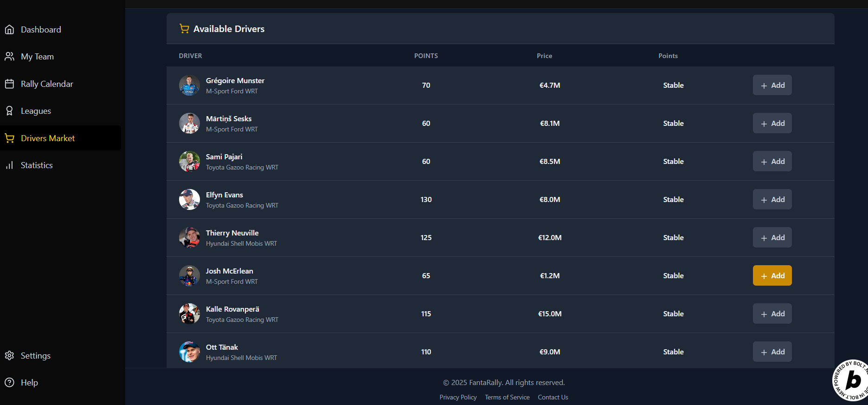Click Stable status in Grégoire Munster row

(673, 85)
